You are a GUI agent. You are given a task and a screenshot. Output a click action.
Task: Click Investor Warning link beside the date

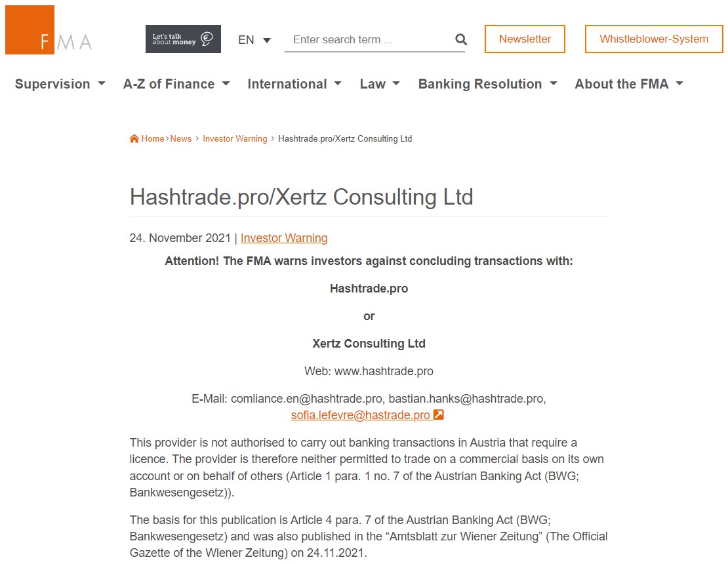click(284, 238)
